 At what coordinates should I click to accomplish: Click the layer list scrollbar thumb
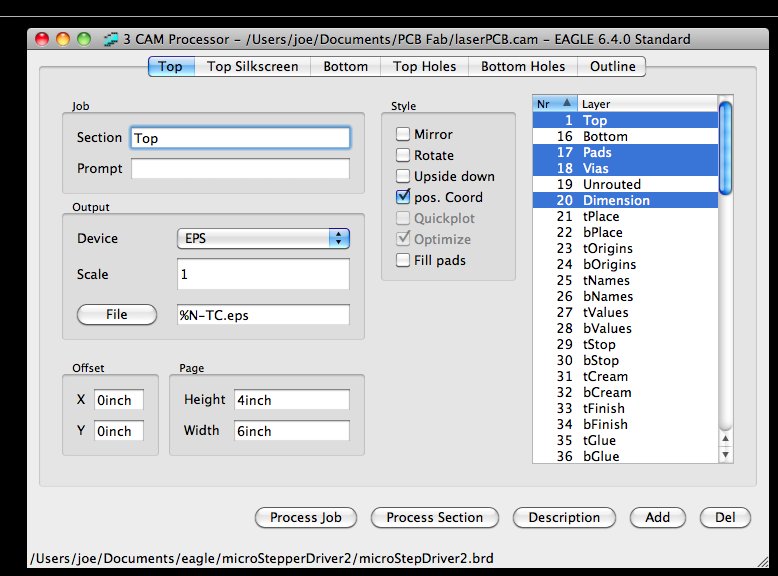(x=725, y=148)
